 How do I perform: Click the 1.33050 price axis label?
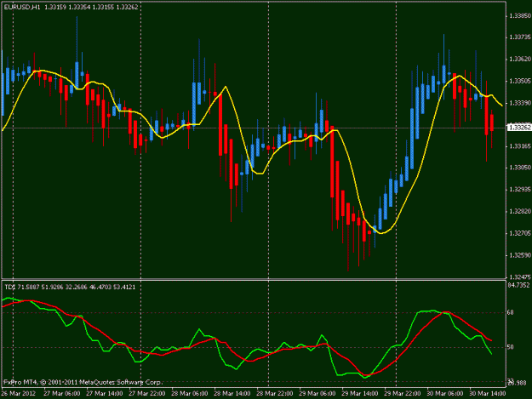[520, 168]
